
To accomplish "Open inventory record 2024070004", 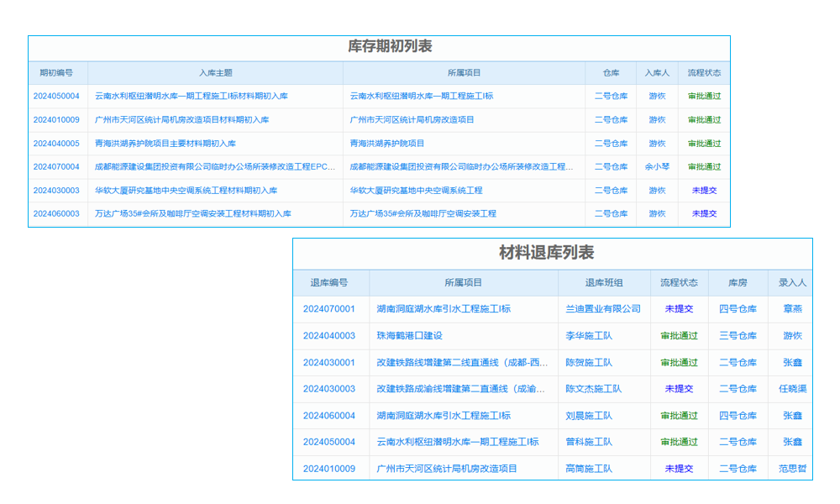I will click(56, 167).
